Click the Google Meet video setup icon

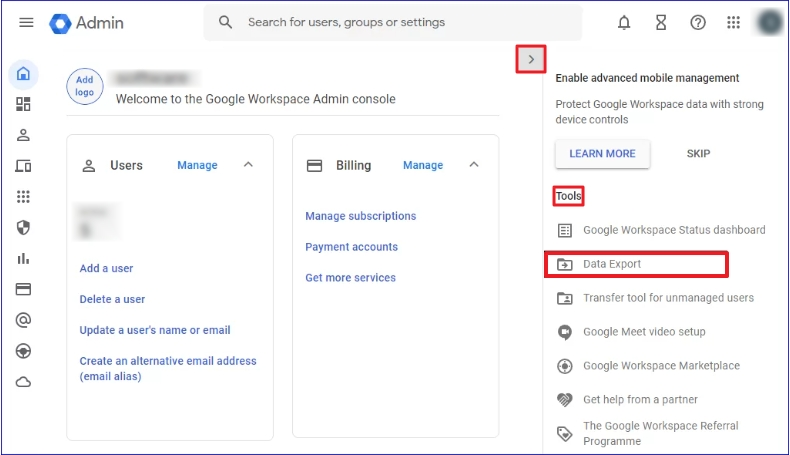(x=565, y=332)
